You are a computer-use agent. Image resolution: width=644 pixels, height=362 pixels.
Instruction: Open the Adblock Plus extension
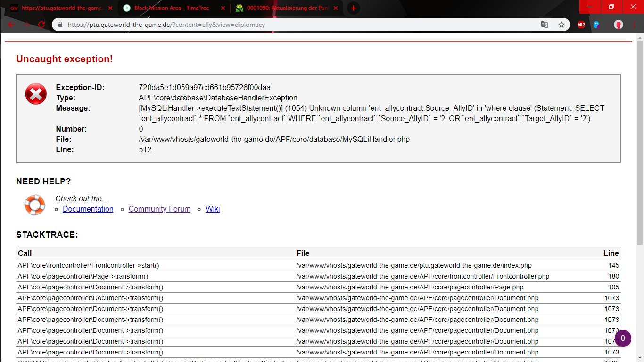(581, 25)
